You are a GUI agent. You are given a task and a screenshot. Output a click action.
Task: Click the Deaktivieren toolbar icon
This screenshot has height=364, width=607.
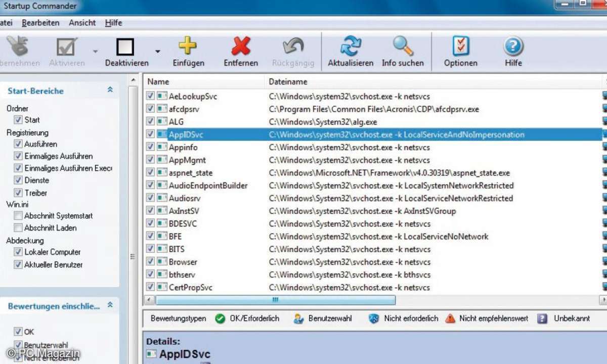click(125, 47)
